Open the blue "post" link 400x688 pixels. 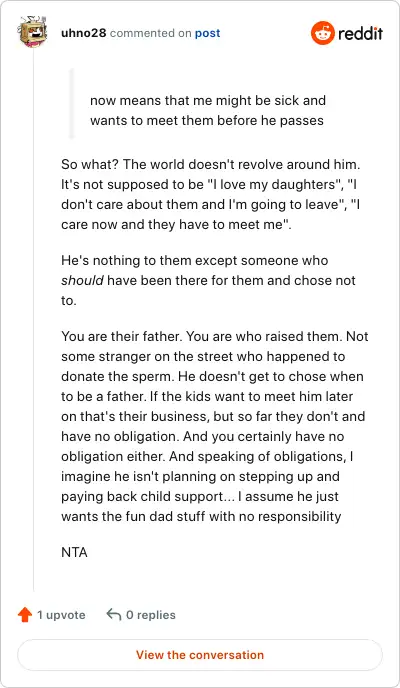coord(207,33)
